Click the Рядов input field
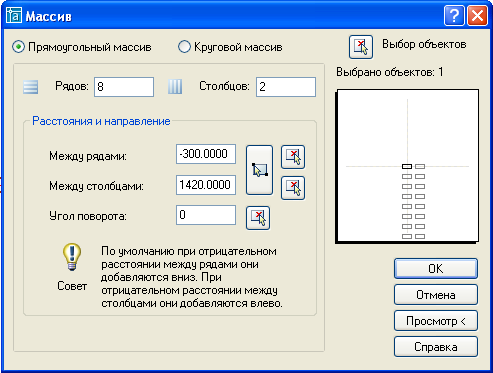 pos(124,87)
